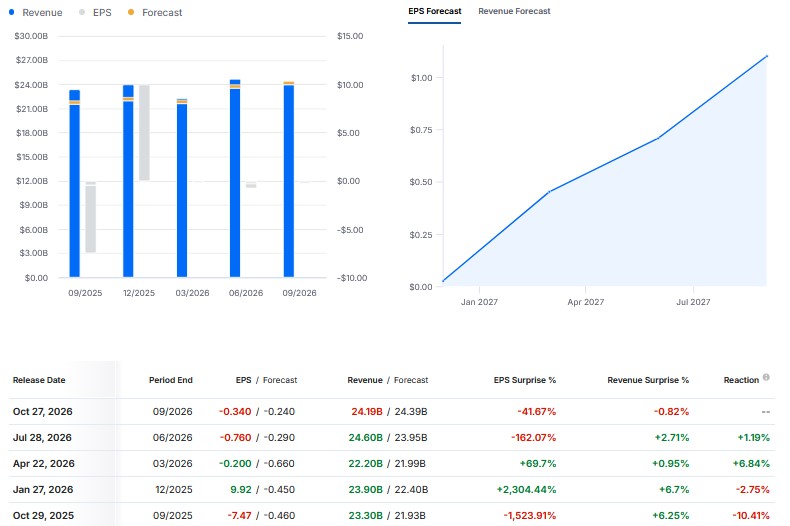Click the 24.19B revenue figure
The width and height of the screenshot is (790, 526).
tap(367, 412)
